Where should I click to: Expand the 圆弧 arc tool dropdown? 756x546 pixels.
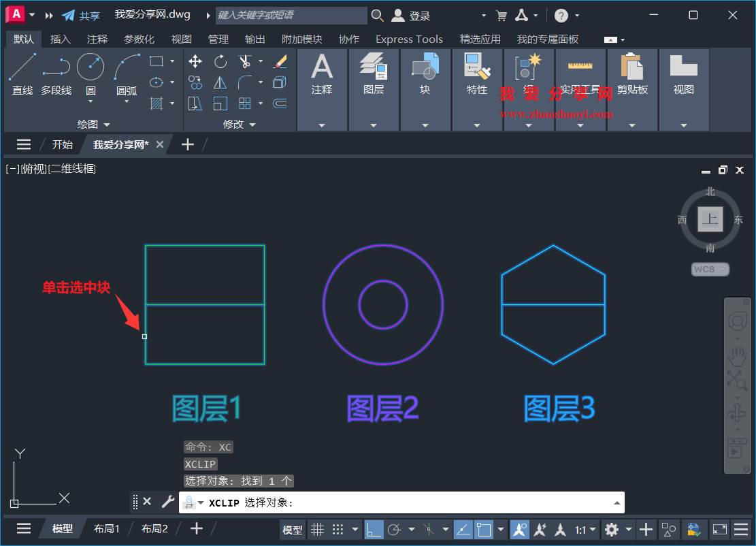point(127,102)
